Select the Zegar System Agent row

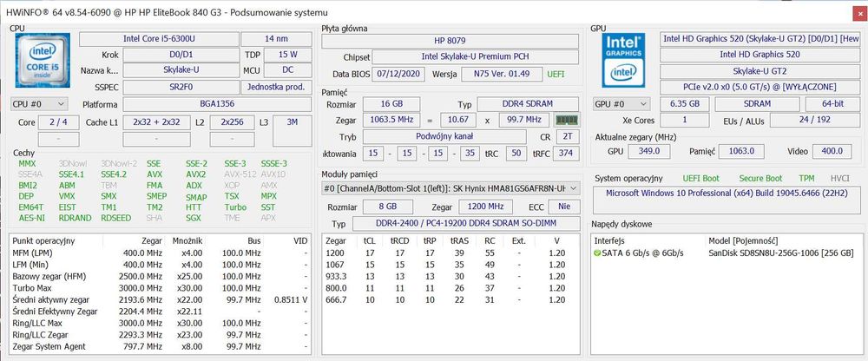pos(160,346)
